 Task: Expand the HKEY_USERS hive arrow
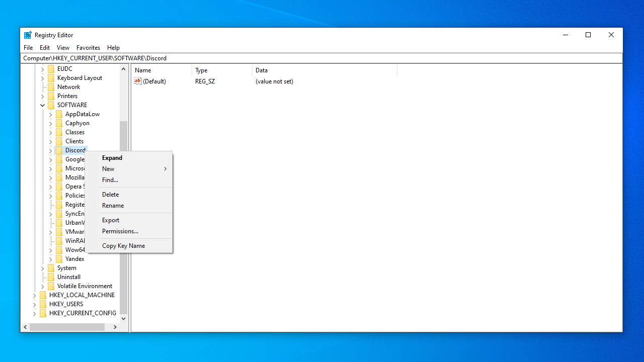point(35,304)
